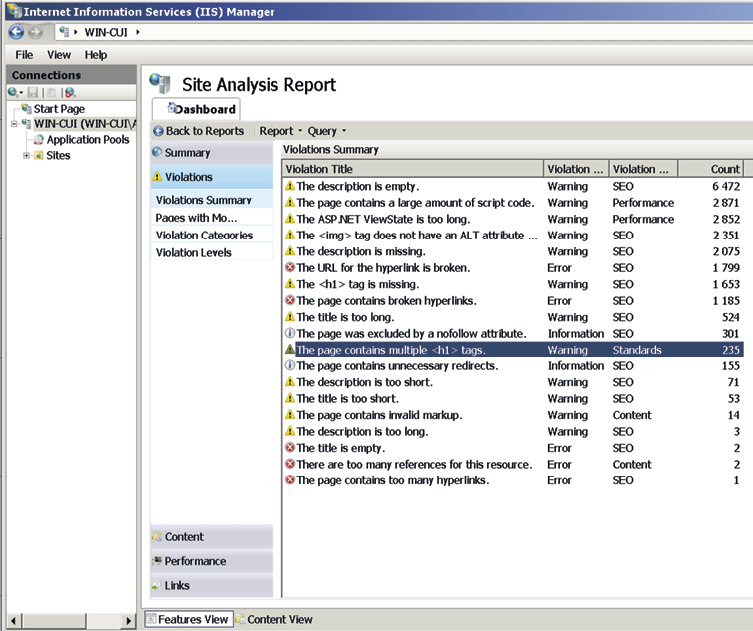This screenshot has height=631, width=753.
Task: Select the Dashboard tab
Action: pos(196,109)
